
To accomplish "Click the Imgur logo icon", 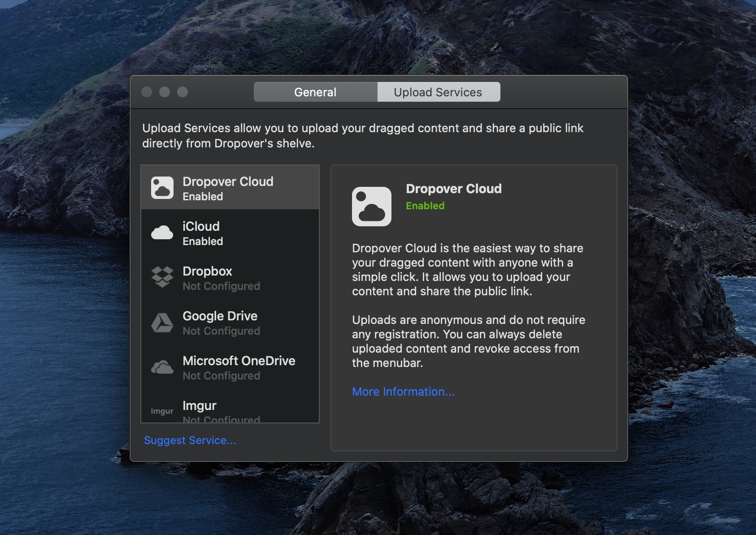I will [x=162, y=411].
